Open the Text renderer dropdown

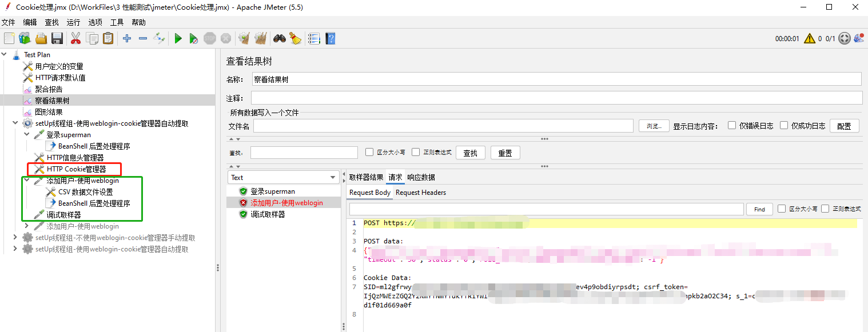(x=283, y=178)
